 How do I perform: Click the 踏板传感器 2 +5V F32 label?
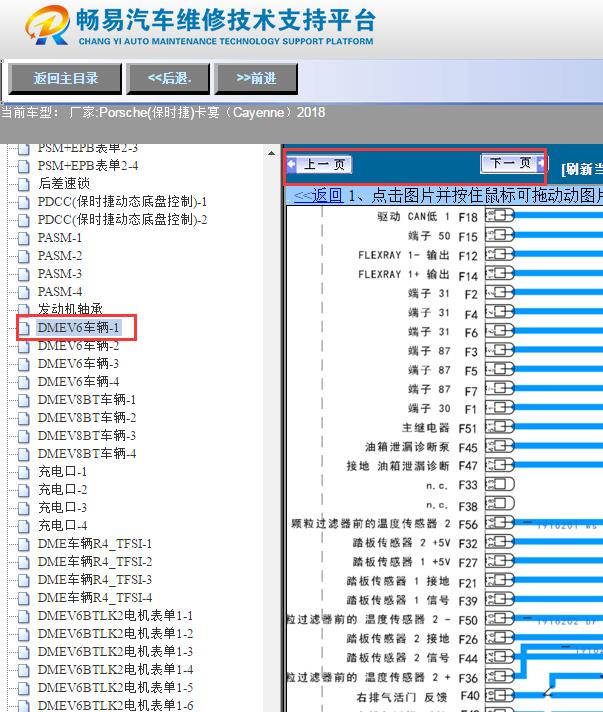pyautogui.click(x=415, y=543)
